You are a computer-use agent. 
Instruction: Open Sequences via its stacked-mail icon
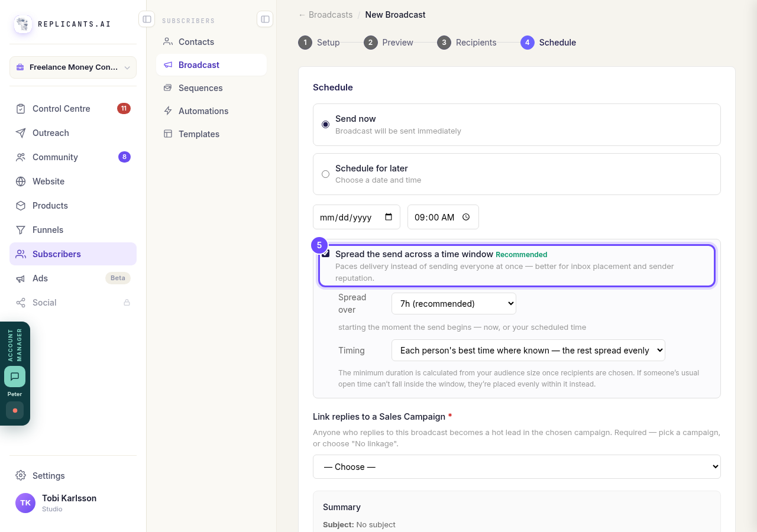click(x=168, y=88)
